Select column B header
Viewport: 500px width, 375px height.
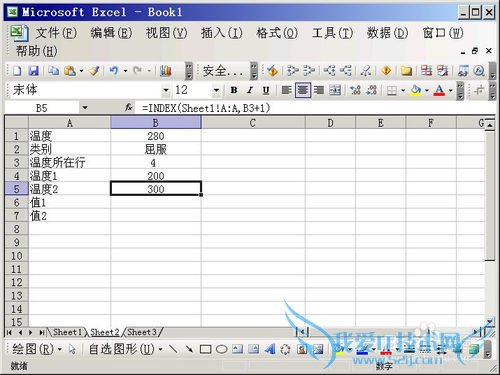pos(156,123)
